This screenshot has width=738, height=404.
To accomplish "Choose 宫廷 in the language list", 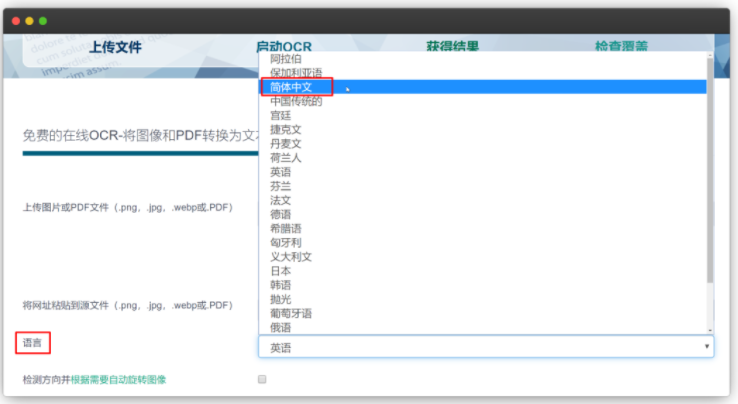I will [483, 115].
